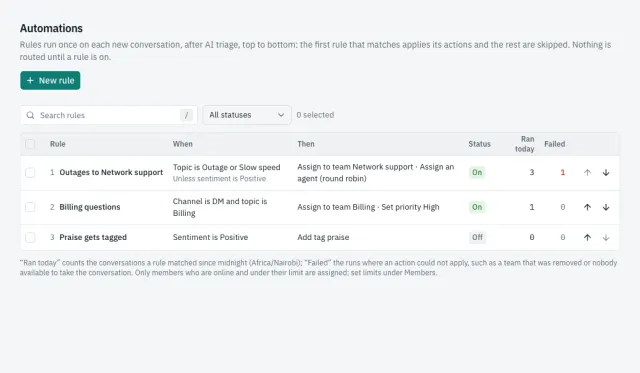Viewport: 640px width, 373px height.
Task: Open the Billing questions rule
Action: click(90, 207)
